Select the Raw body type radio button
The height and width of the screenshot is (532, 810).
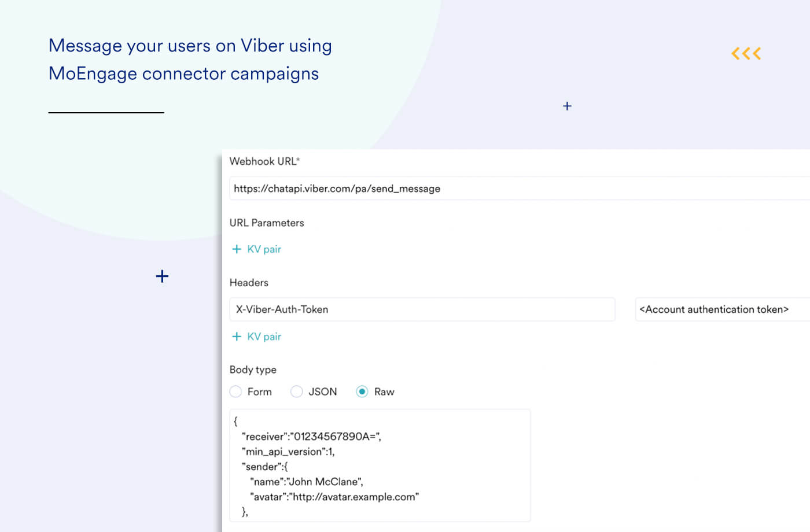pyautogui.click(x=362, y=391)
